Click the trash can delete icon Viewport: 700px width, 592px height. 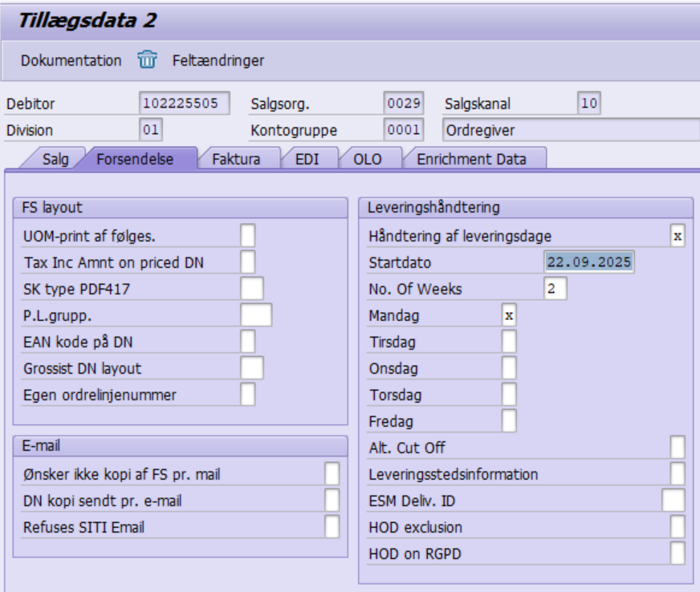(x=147, y=60)
